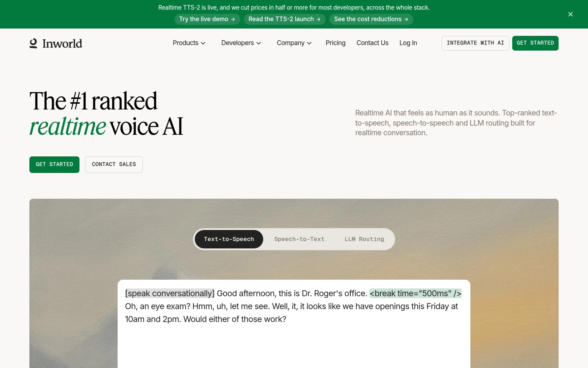Open the Pricing page
The width and height of the screenshot is (588, 368).
335,43
